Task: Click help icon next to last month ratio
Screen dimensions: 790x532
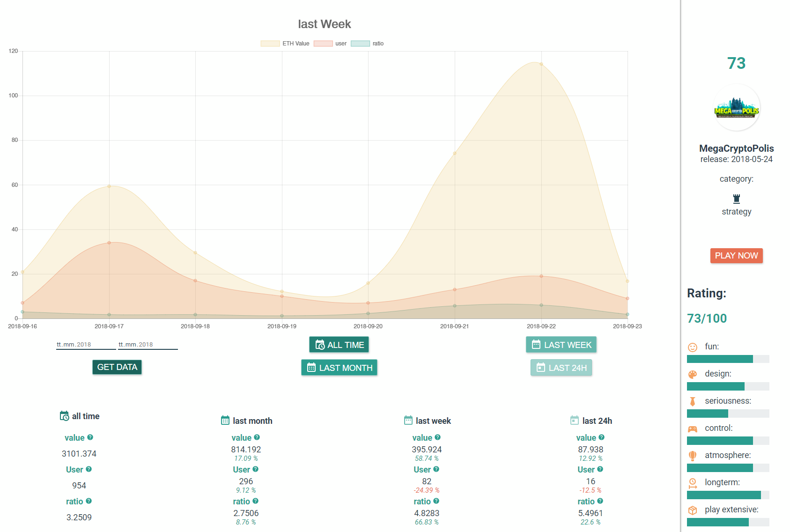Action: pyautogui.click(x=256, y=501)
